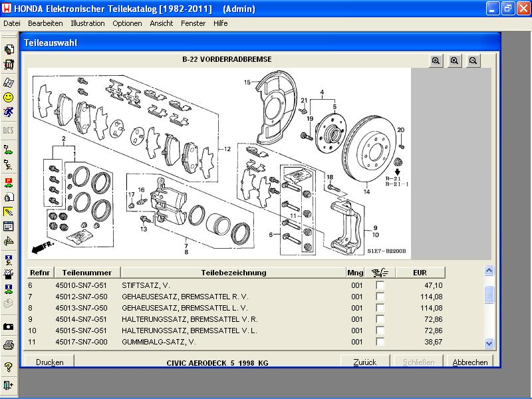This screenshot has width=532, height=399.
Task: Click the camera icon in left toolbar
Action: click(x=9, y=327)
